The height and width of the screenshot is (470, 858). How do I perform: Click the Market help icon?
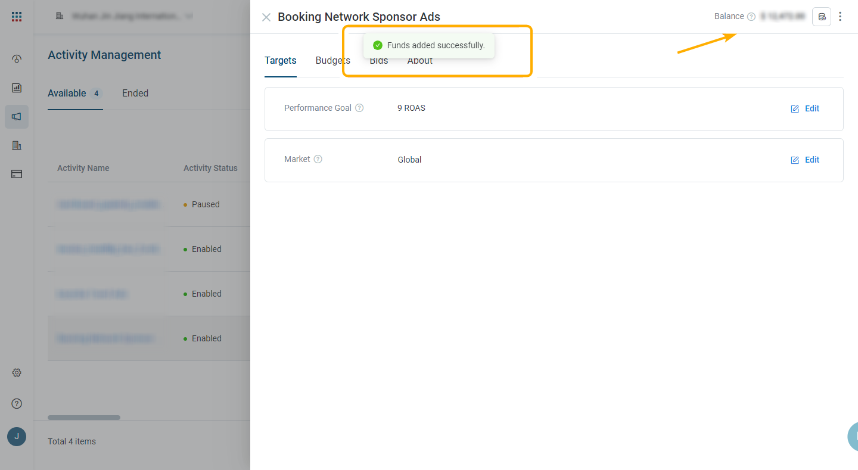tap(318, 159)
